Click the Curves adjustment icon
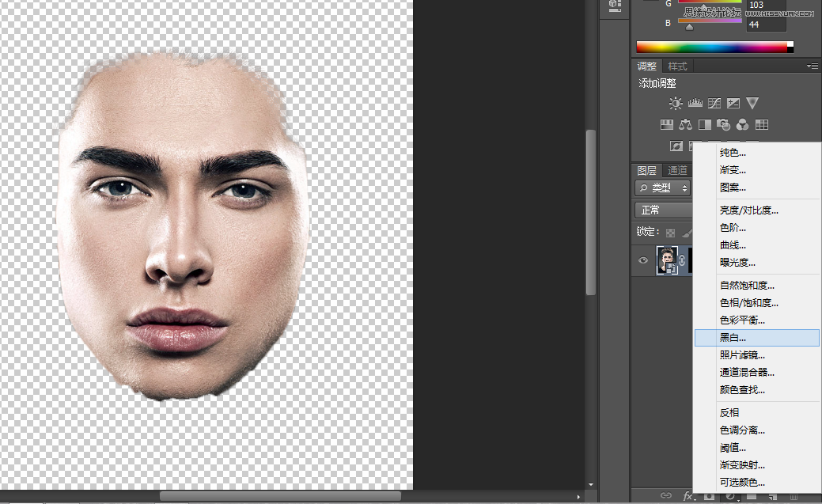822x504 pixels. click(714, 104)
